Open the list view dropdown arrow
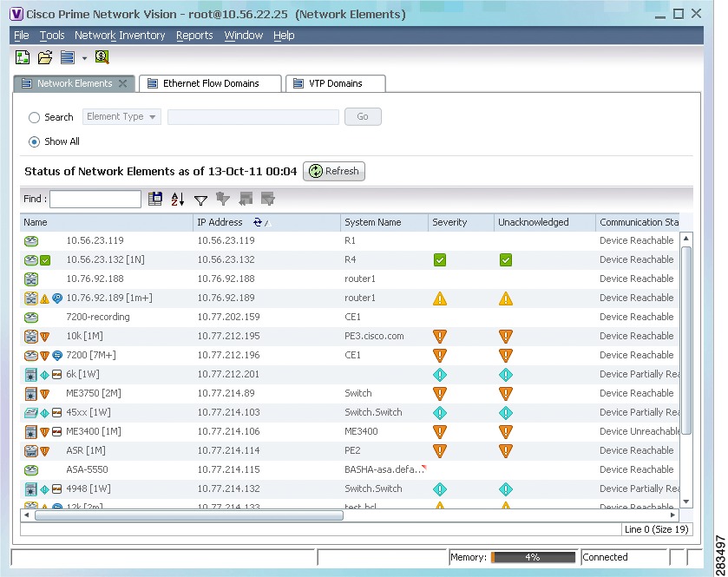 84,58
